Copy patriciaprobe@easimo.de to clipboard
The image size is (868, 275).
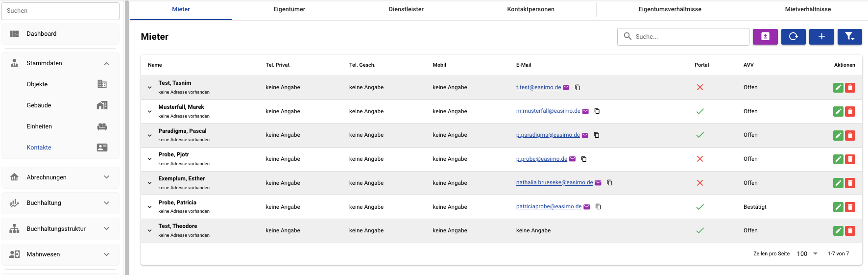[x=598, y=206]
